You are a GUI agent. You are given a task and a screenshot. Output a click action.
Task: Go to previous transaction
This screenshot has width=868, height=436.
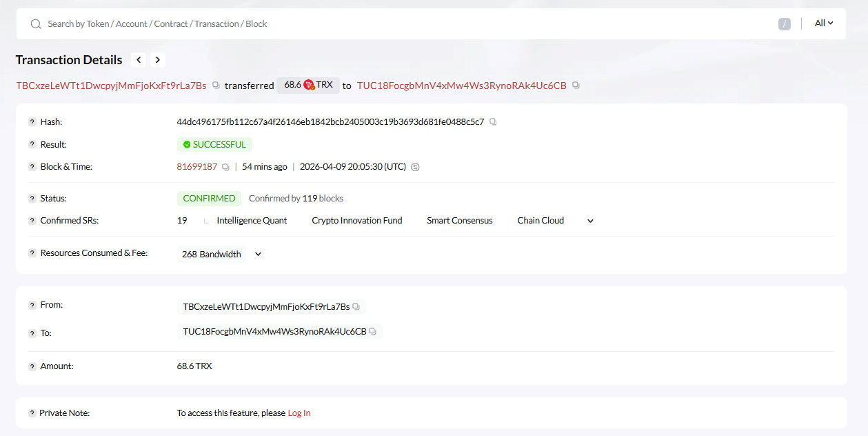click(139, 60)
